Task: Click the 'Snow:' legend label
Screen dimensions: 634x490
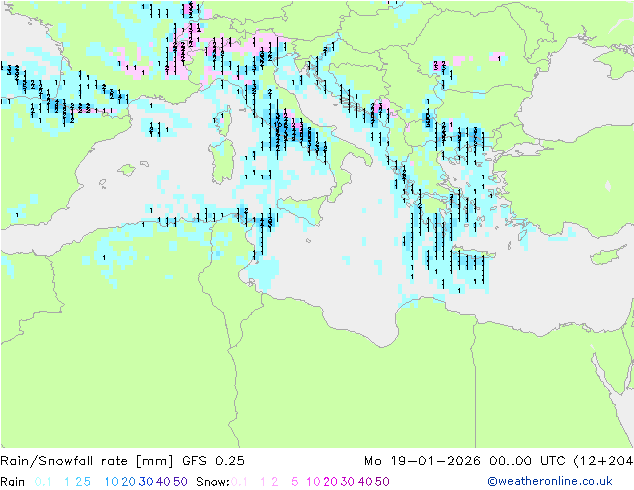Action: coord(213,482)
